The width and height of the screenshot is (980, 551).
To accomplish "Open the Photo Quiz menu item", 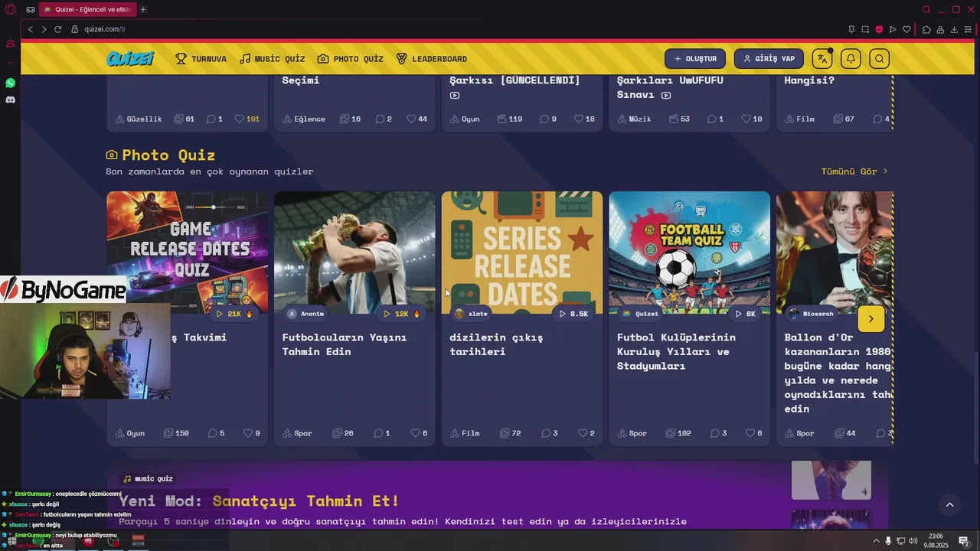I will tap(350, 59).
